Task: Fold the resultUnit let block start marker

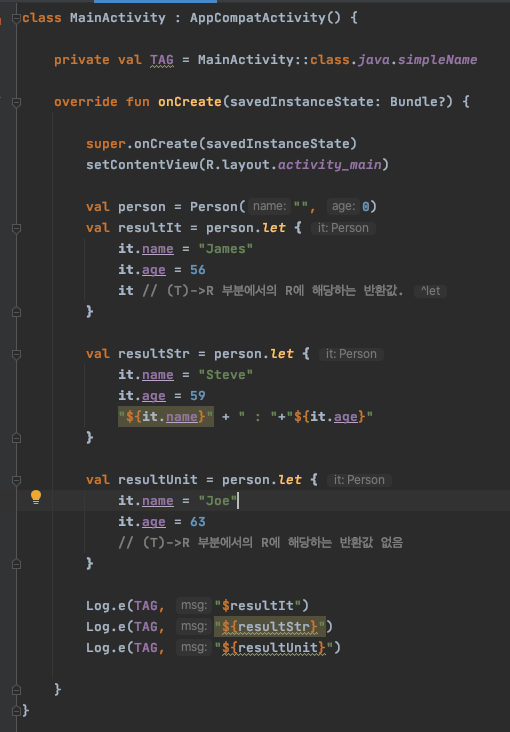Action: tap(16, 480)
